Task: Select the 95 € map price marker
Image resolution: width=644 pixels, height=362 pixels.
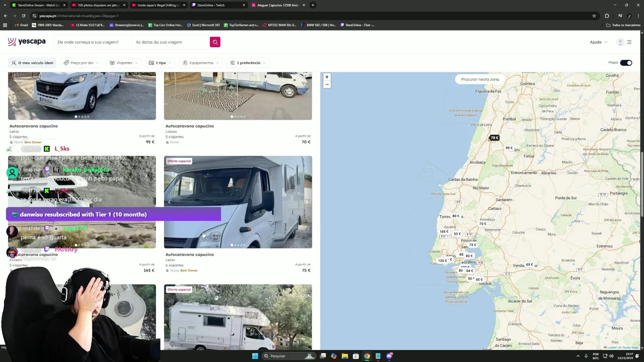Action: pyautogui.click(x=509, y=148)
